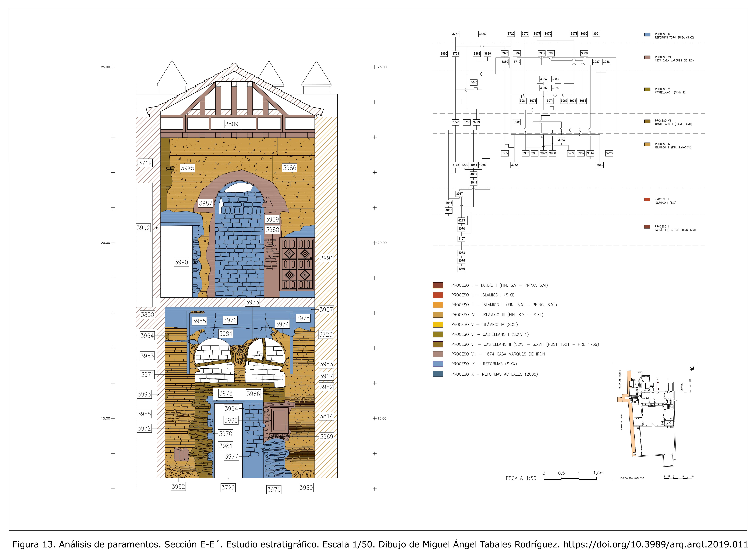756x560 pixels.
Task: Select the Proceso I Tardío I swatch in main legend
Action: [x=438, y=285]
